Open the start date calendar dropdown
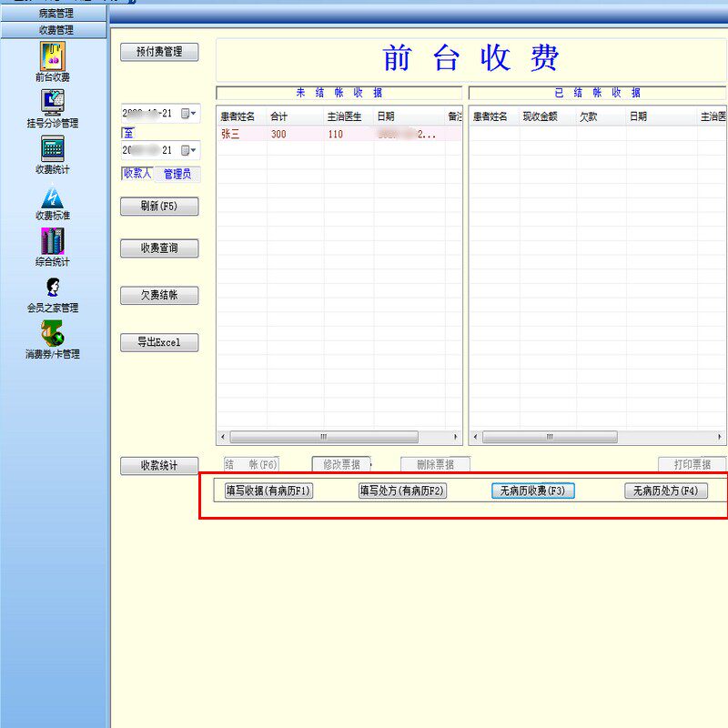 [x=188, y=113]
